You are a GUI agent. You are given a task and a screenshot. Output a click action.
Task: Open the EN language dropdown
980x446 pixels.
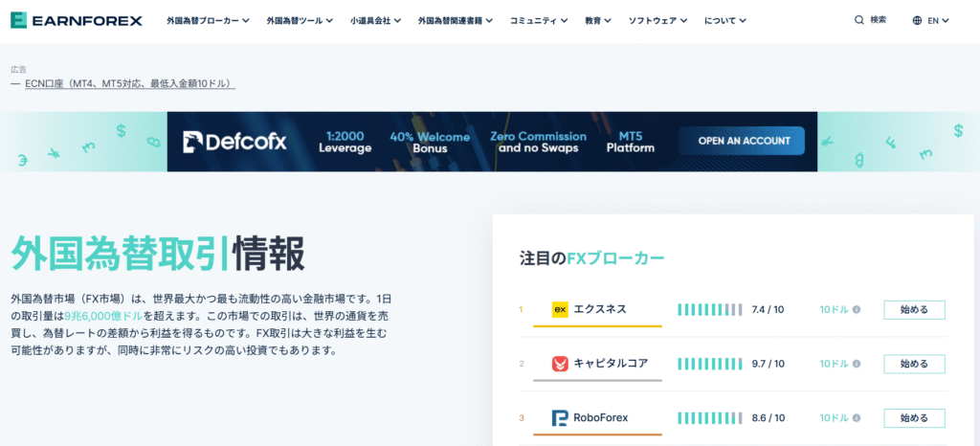click(938, 21)
